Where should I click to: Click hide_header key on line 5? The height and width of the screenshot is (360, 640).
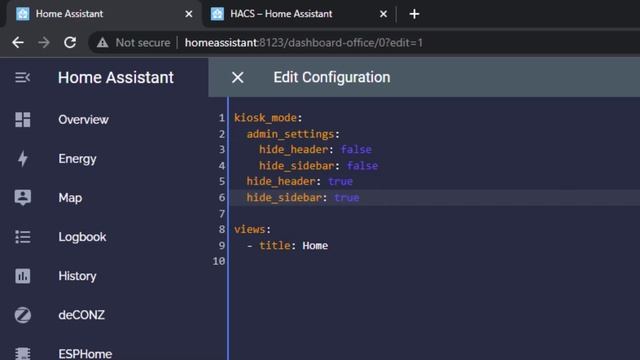coord(281,181)
